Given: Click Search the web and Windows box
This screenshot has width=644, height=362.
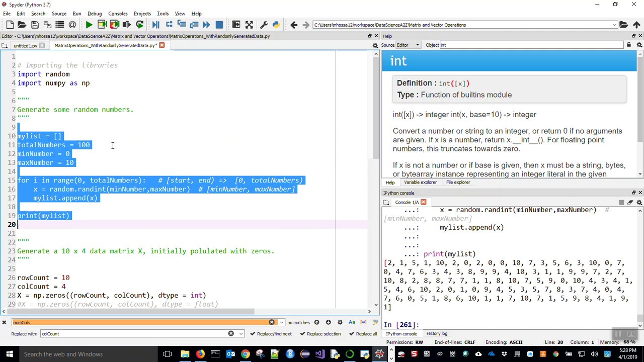Looking at the screenshot, I should [x=88, y=354].
